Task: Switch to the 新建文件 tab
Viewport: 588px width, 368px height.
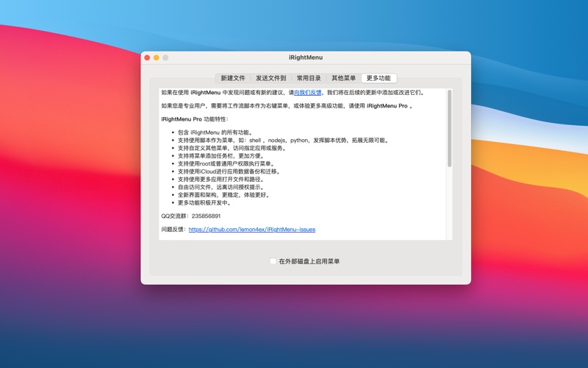Action: coord(232,78)
